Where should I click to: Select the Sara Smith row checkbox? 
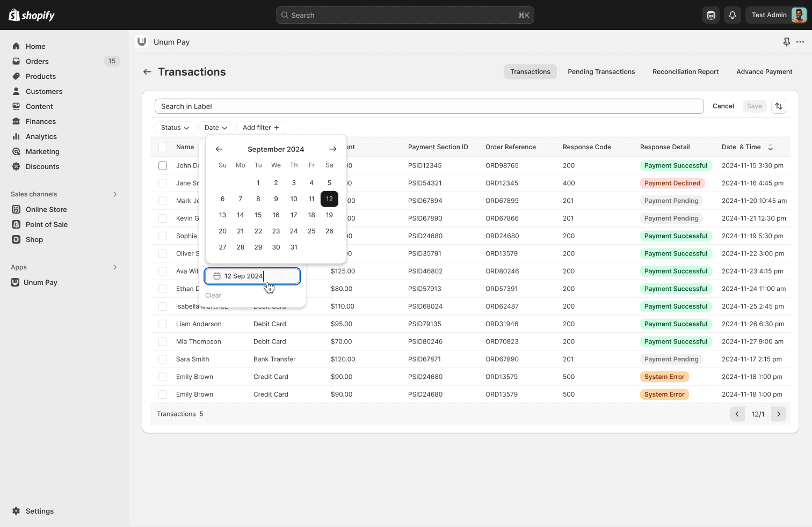(163, 359)
